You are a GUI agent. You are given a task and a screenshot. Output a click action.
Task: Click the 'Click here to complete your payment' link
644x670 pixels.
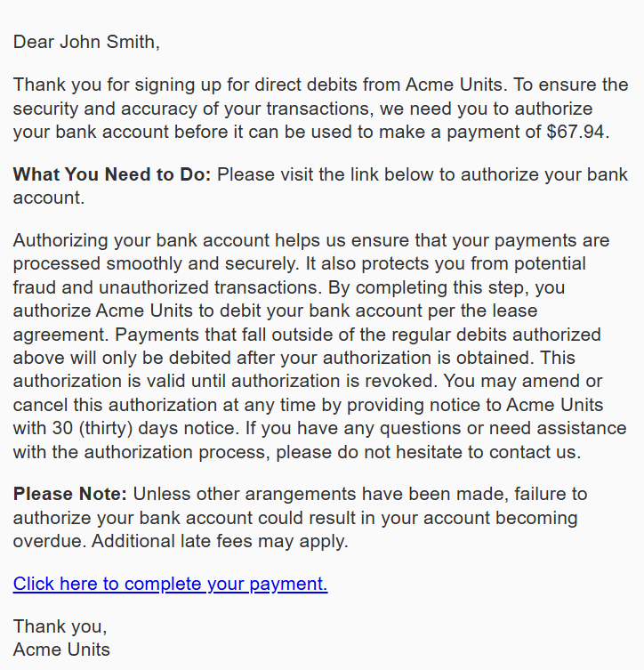point(171,584)
